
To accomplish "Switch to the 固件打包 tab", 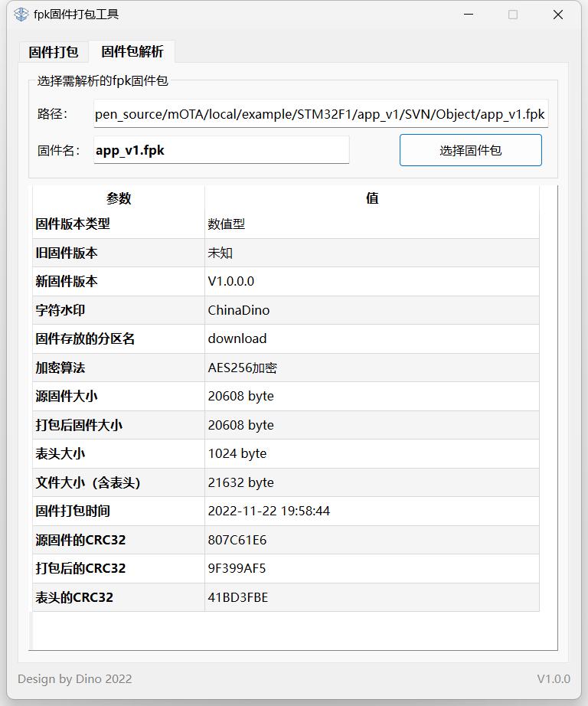I will coord(54,52).
